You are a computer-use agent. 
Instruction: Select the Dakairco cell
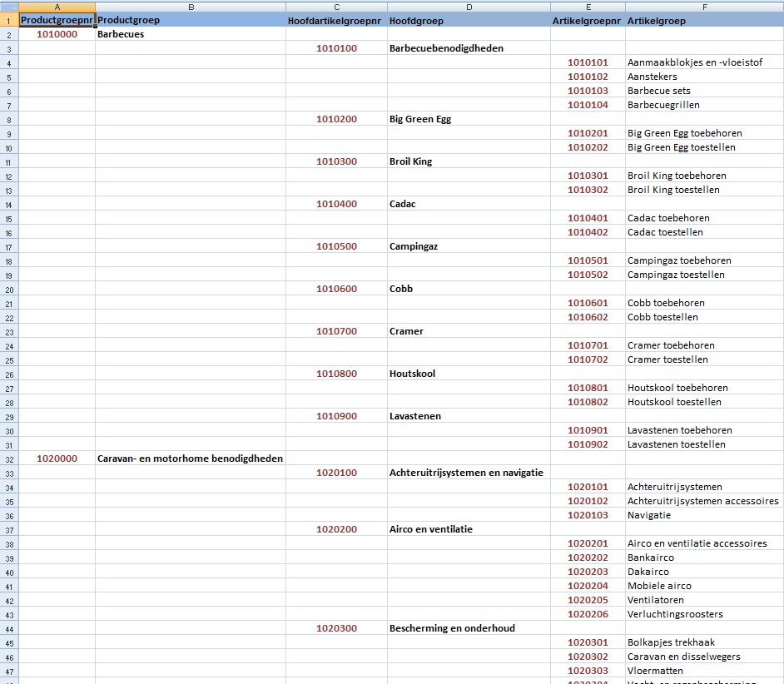pos(704,572)
